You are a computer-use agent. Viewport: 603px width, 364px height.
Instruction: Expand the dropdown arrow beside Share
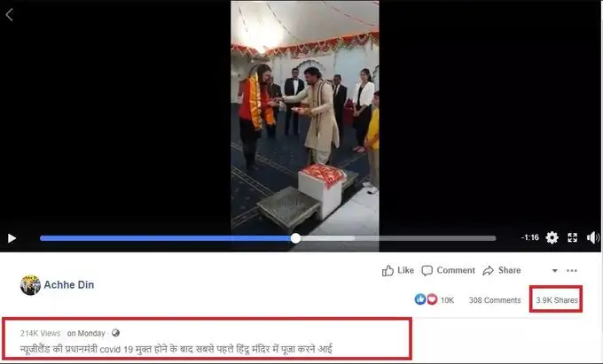pos(554,271)
